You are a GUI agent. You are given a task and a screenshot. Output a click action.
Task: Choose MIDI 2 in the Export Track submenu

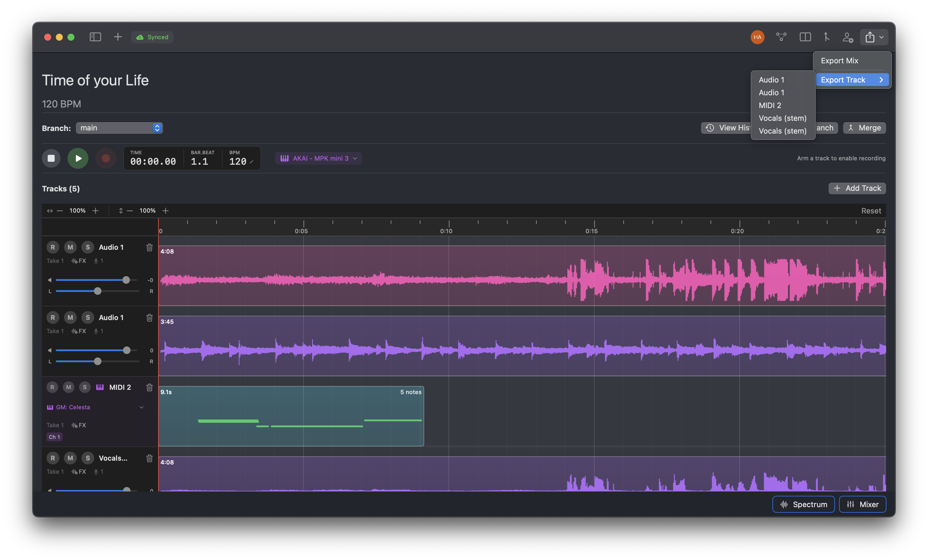pos(770,105)
